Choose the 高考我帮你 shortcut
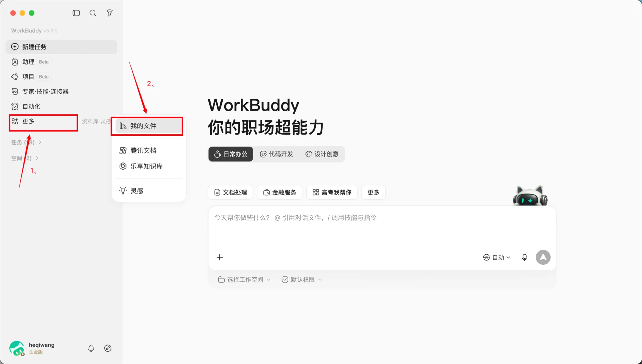 (332, 192)
